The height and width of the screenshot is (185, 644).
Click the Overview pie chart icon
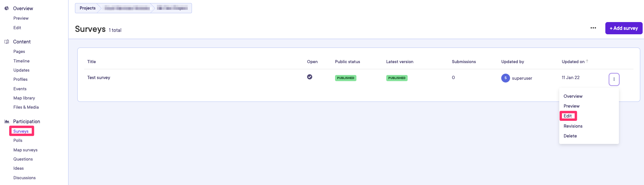(x=6, y=8)
